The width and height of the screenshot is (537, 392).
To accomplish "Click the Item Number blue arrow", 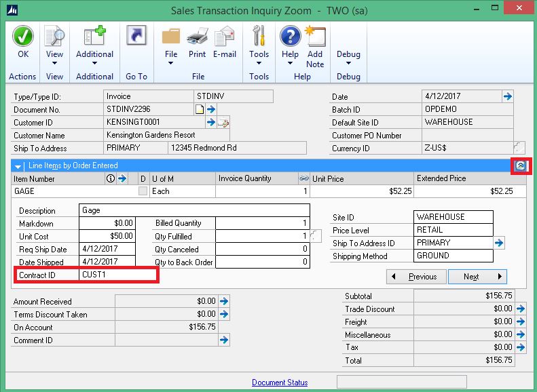I will tap(122, 178).
